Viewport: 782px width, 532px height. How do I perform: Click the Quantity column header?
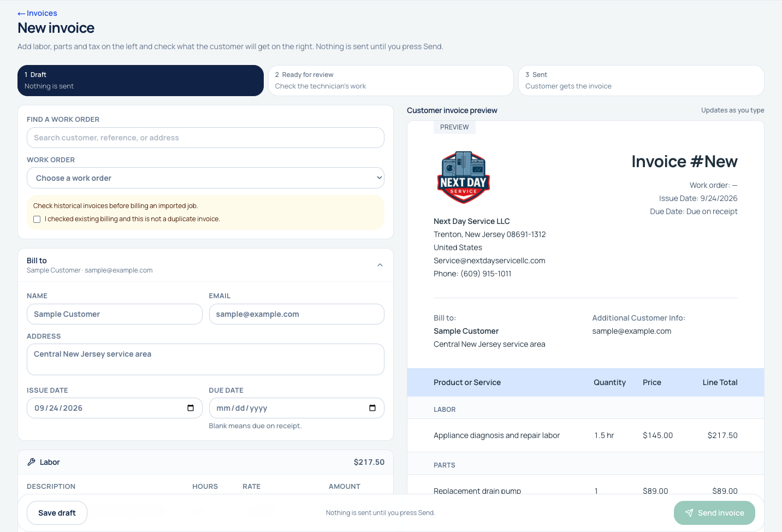pos(609,382)
